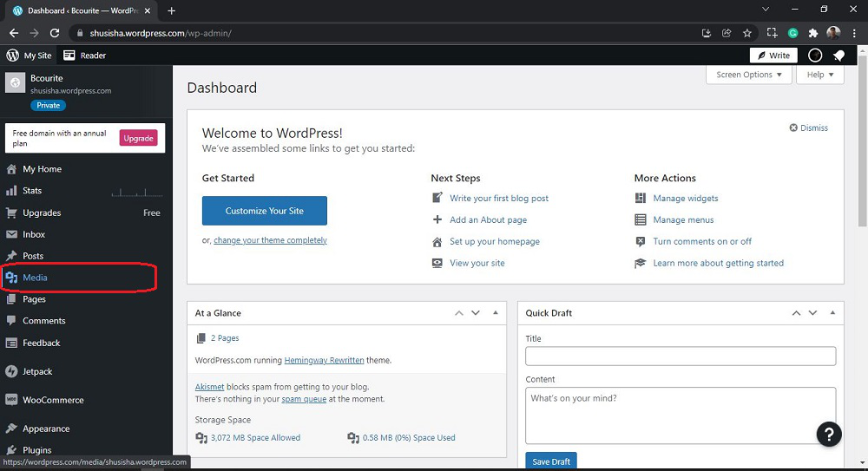Click the Bcourite site icon thumbnail

coord(15,83)
